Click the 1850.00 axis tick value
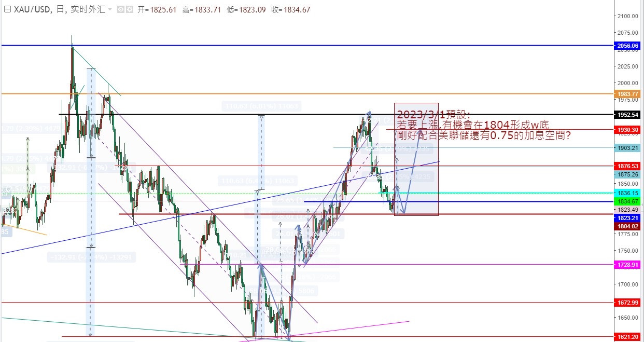The image size is (644, 342). pos(628,184)
